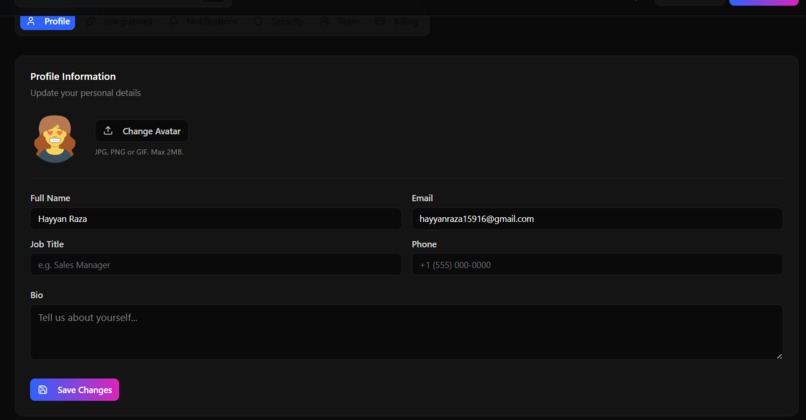The width and height of the screenshot is (806, 420).
Task: Open the Billing tab
Action: tap(397, 22)
